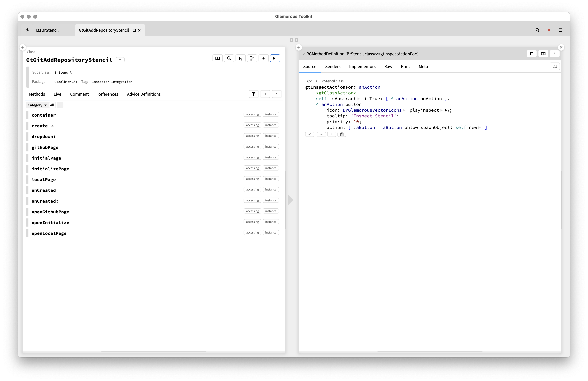Viewport: 588px width, 381px height.
Task: Open the class hierarchy icon button
Action: [240, 58]
